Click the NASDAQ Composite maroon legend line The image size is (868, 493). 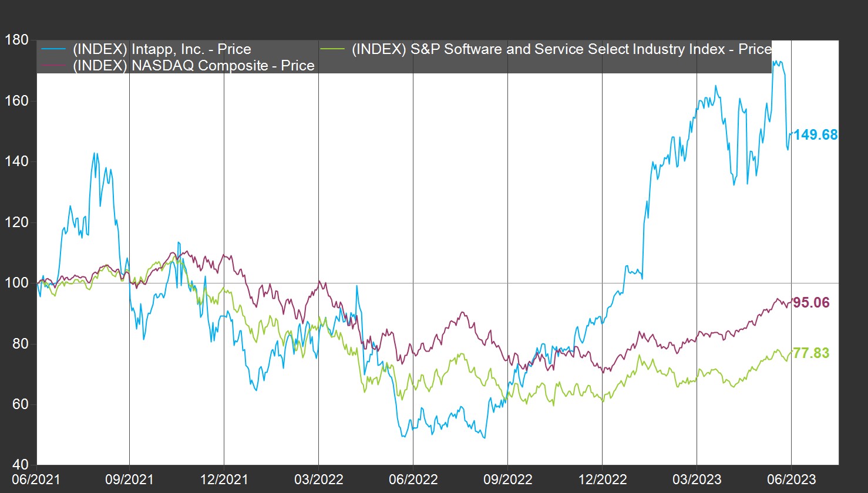click(x=53, y=65)
